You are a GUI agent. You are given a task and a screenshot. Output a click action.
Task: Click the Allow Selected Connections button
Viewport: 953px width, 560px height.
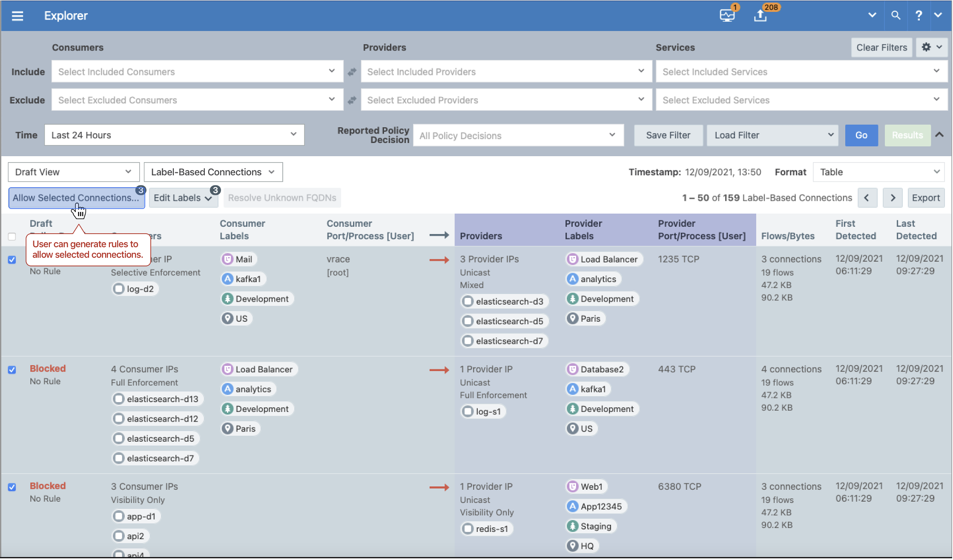click(x=76, y=197)
